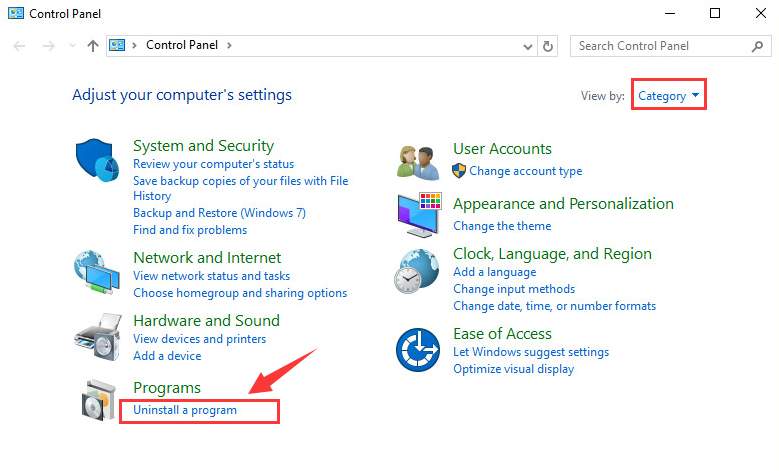Select Optimize visual display

click(513, 369)
